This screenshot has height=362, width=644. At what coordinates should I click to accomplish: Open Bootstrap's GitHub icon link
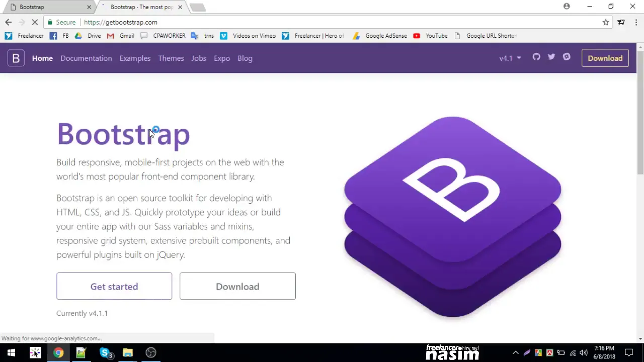pyautogui.click(x=536, y=57)
